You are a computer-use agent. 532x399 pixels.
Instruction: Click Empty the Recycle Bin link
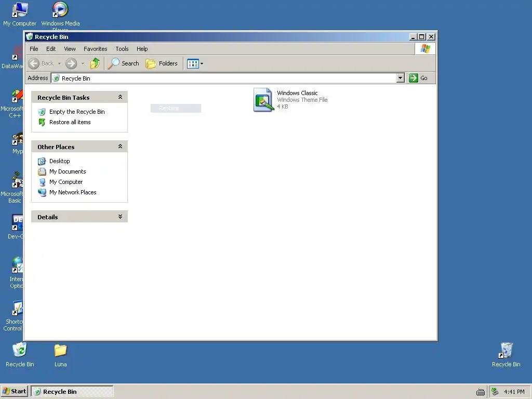click(x=77, y=112)
